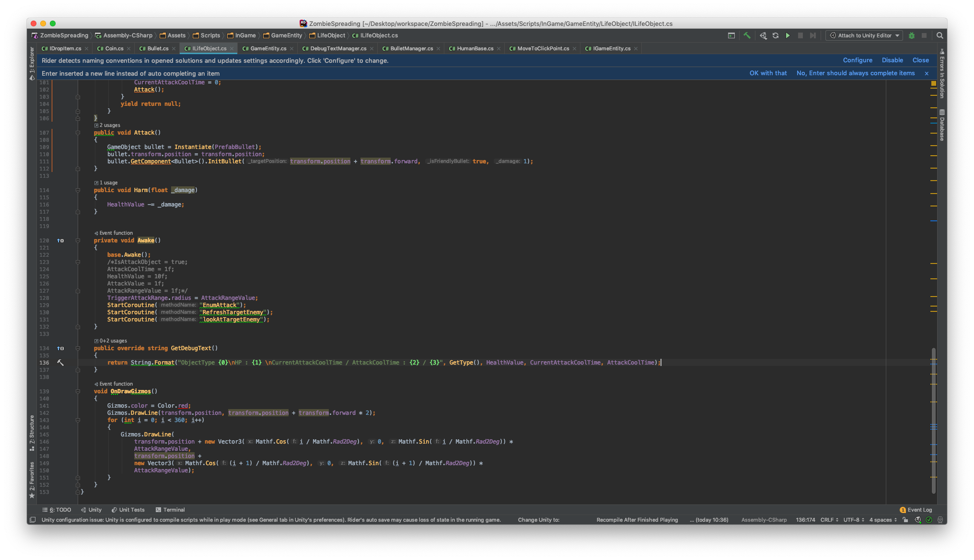Screen dimensions: 974x560
Task: Click the green Build hammer icon
Action: [747, 35]
